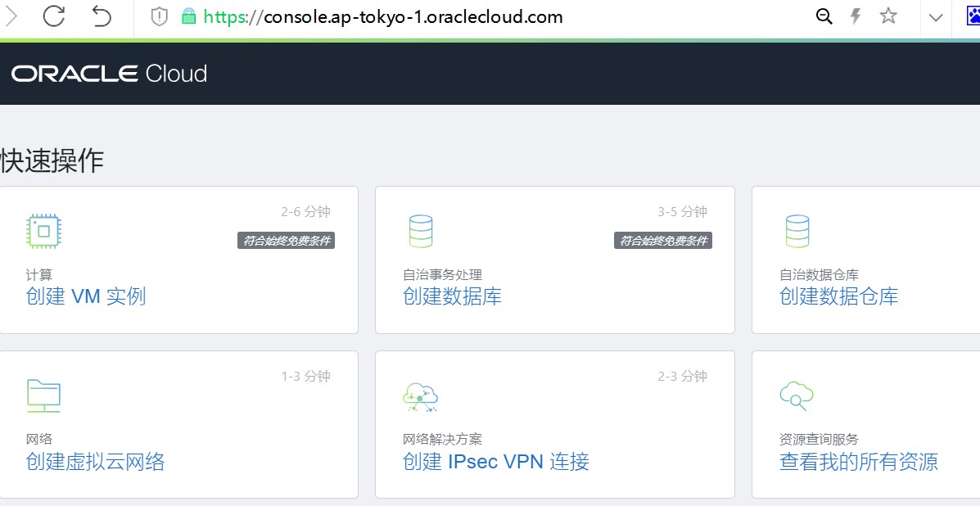Click the database icon for 自治事务处理
The height and width of the screenshot is (506, 980).
(421, 231)
